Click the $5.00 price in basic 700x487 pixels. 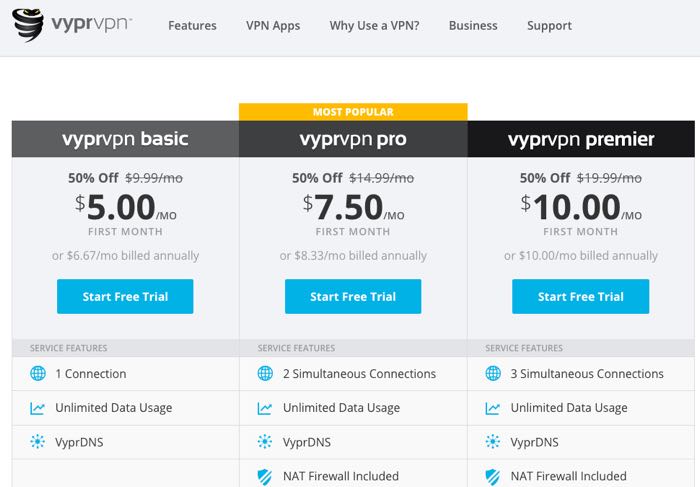(125, 208)
